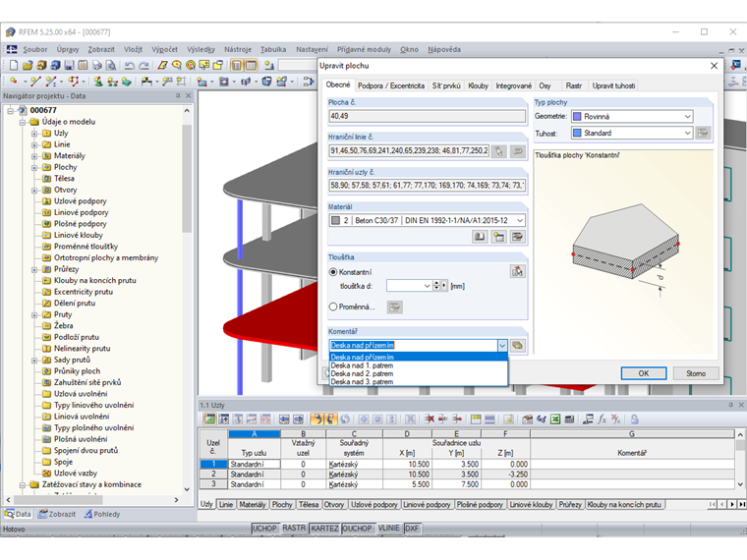Image resolution: width=747 pixels, height=560 pixels.
Task: Select the Konstantní thickness radio button
Action: [333, 272]
